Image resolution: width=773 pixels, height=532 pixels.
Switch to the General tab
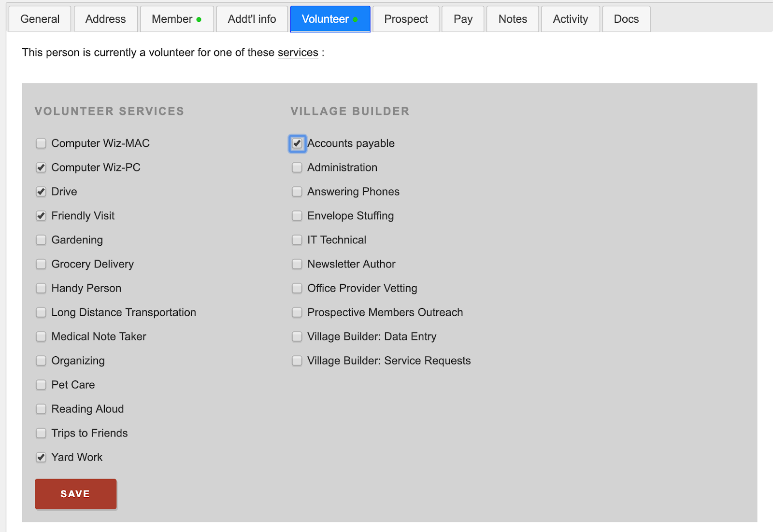tap(40, 19)
